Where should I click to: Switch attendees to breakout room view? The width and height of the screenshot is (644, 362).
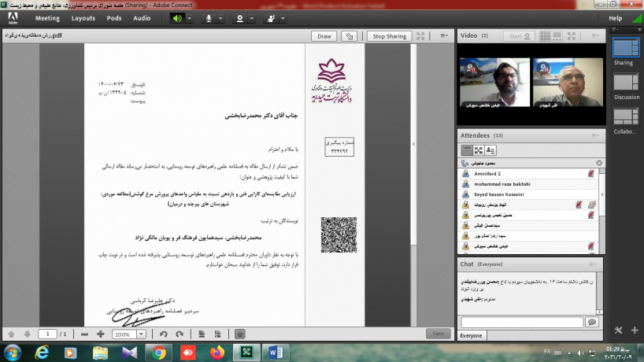(x=479, y=150)
